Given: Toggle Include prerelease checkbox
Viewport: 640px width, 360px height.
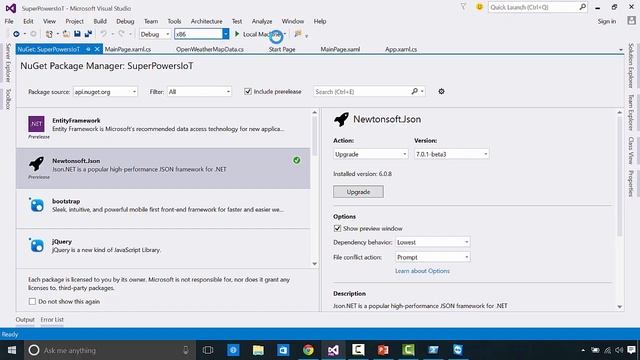Looking at the screenshot, I should 248,91.
